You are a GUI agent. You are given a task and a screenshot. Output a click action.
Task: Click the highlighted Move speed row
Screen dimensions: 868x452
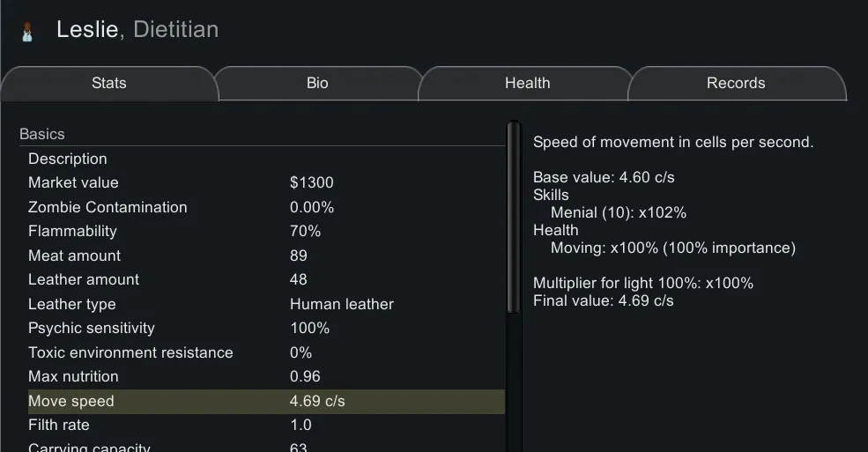(264, 401)
